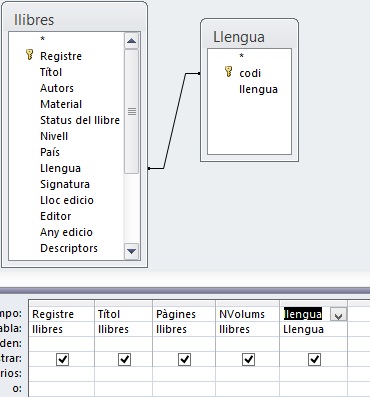Screen dimensions: 370x397
Task: Click the highlighted llengua field cell in grid
Action: pos(303,314)
